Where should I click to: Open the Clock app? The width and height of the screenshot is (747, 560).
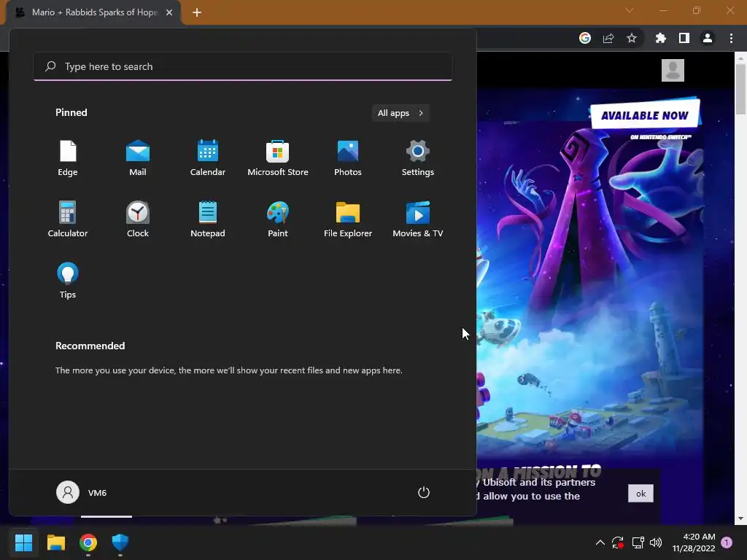point(138,219)
